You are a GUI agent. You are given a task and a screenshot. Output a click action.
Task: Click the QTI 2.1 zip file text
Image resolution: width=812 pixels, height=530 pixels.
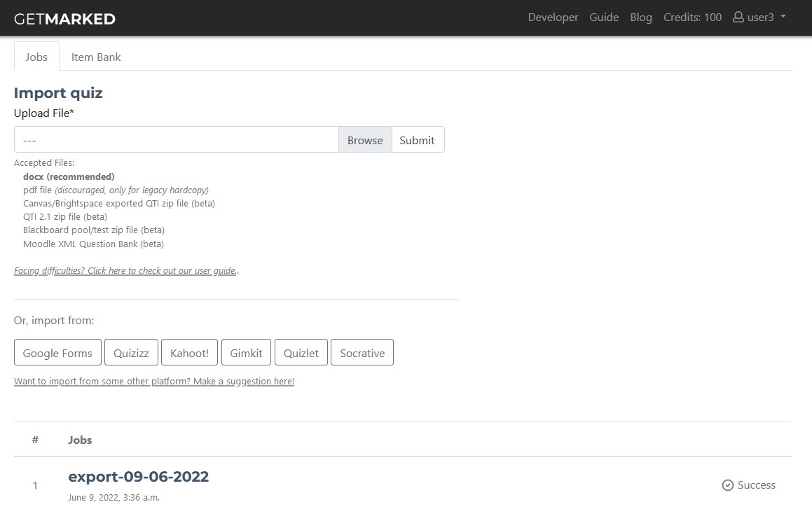tap(65, 216)
